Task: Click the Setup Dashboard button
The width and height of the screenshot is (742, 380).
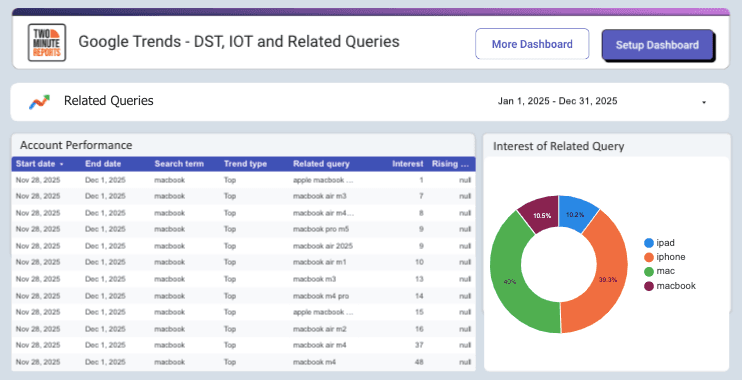Action: (657, 45)
